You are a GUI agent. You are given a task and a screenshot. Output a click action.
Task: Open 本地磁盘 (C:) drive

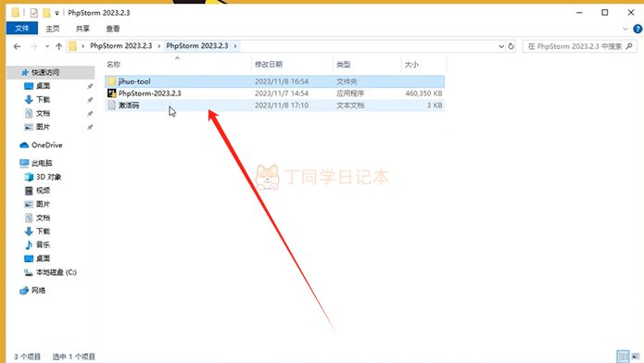pyautogui.click(x=56, y=272)
